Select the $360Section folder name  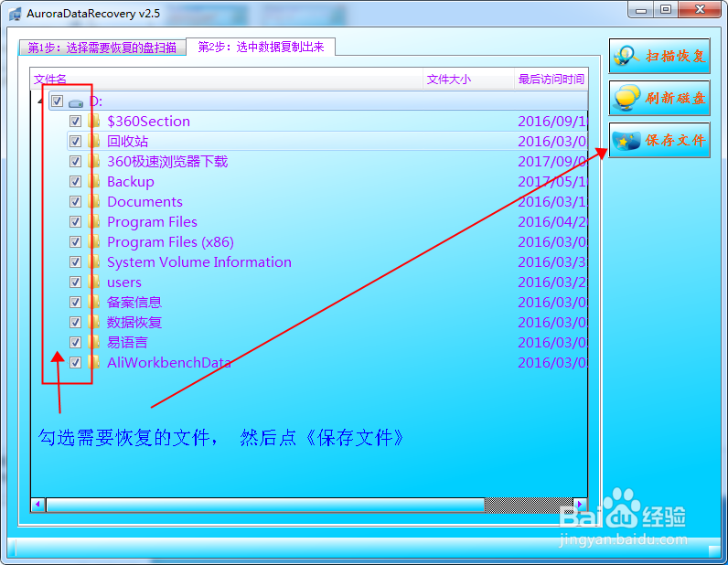tap(148, 122)
